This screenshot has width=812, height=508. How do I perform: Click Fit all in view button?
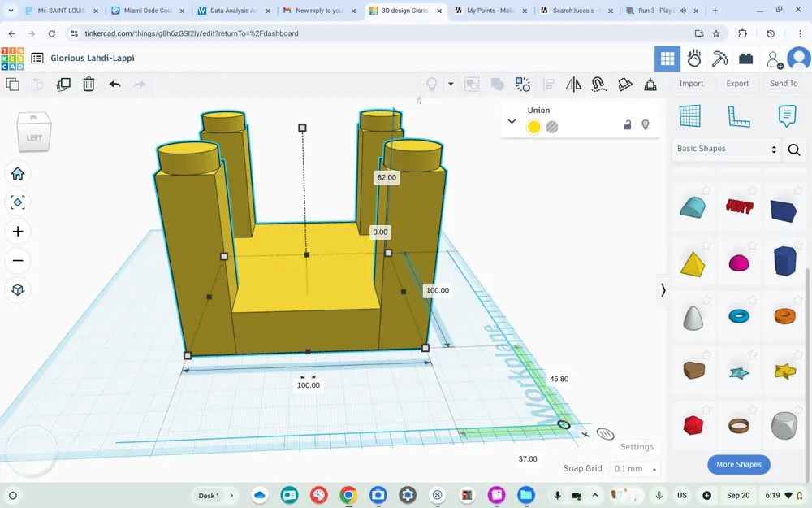coord(18,202)
